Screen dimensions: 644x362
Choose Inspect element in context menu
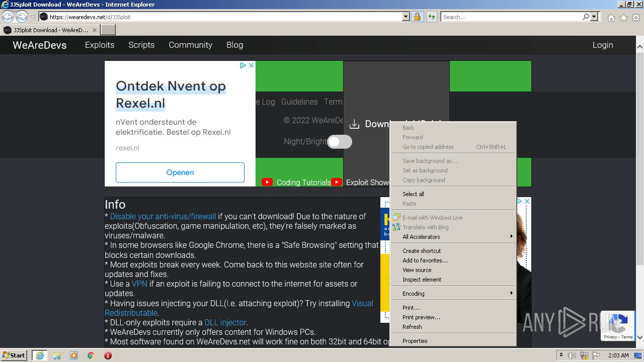coord(453,280)
